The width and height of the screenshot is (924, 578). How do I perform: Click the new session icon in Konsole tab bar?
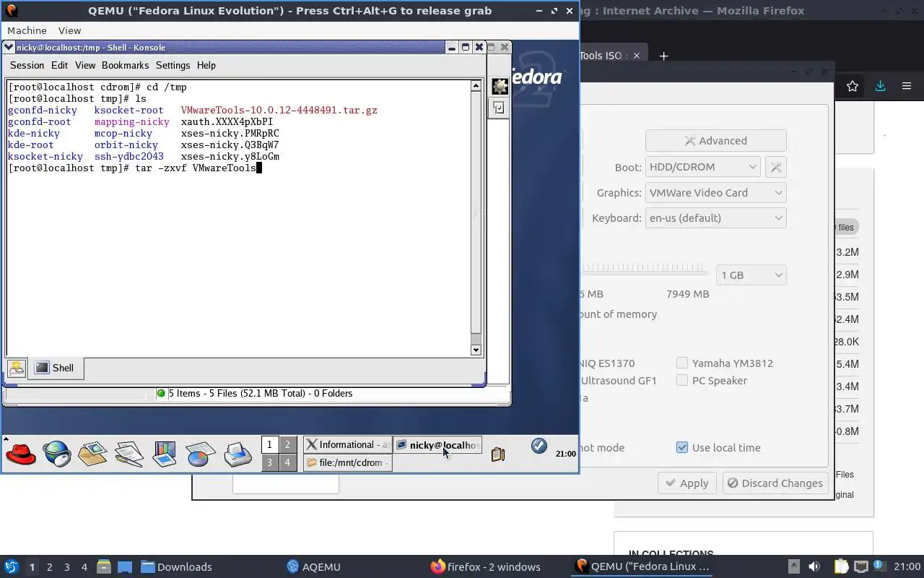[x=17, y=368]
